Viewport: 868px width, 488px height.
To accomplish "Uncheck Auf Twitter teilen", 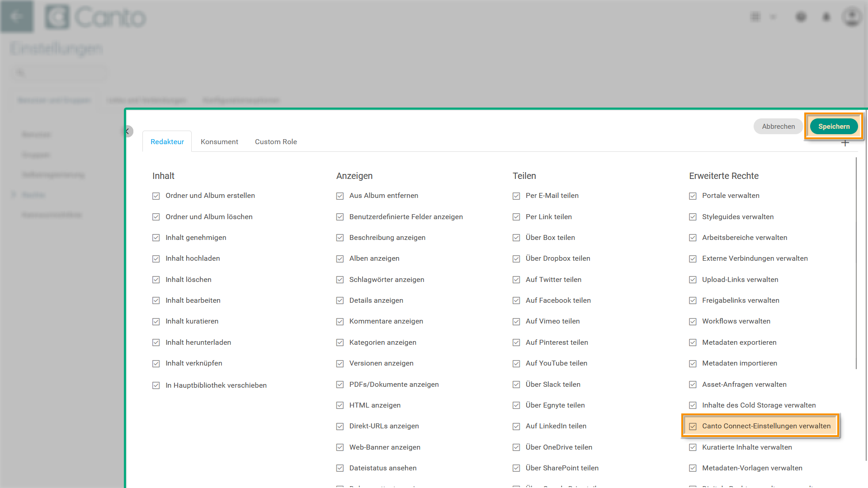I will [x=516, y=280].
